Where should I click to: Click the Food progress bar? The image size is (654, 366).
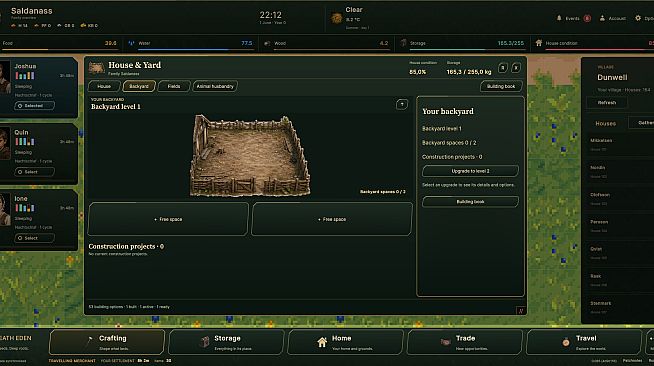59,50
